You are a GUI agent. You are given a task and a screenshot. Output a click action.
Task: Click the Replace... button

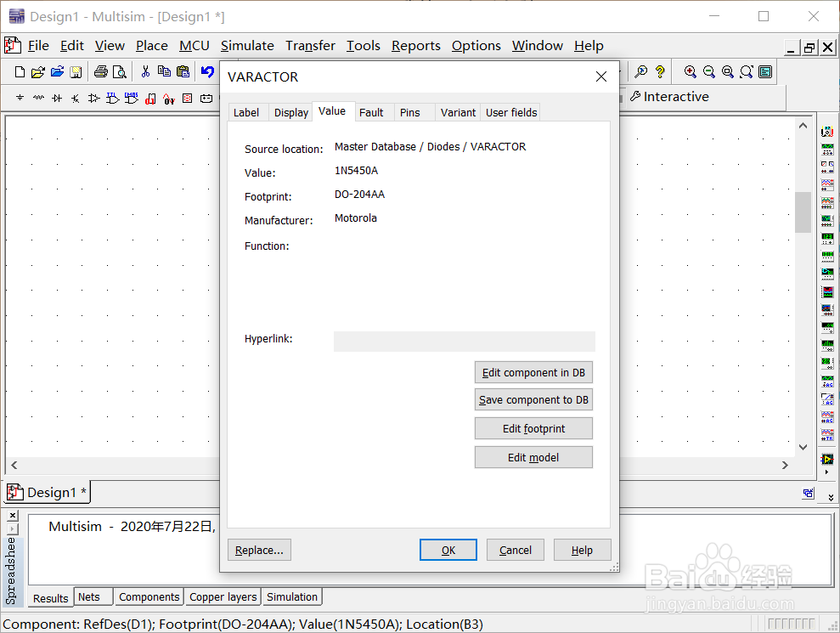(x=259, y=550)
